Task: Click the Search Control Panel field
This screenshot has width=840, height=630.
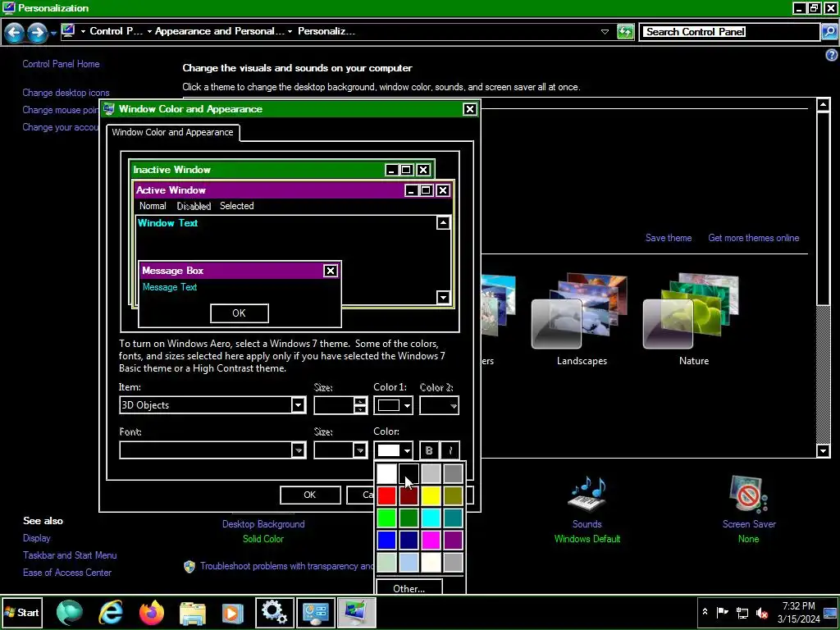Action: (730, 32)
